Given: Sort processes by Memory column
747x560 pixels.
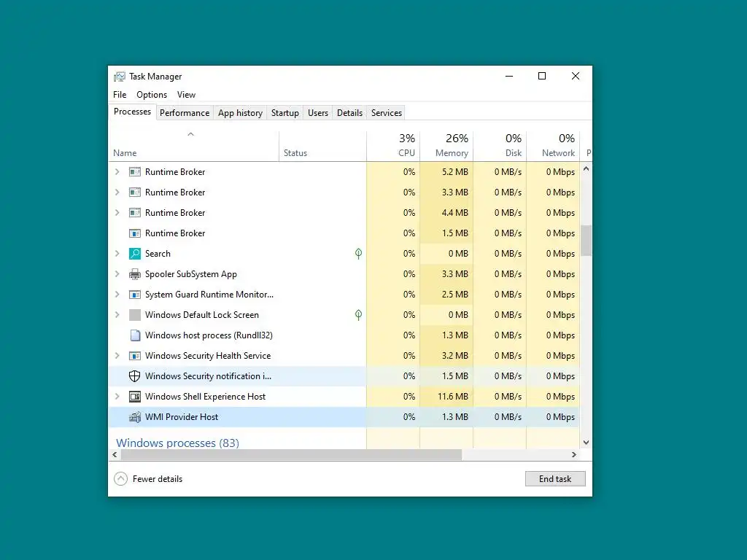Looking at the screenshot, I should 446,146.
